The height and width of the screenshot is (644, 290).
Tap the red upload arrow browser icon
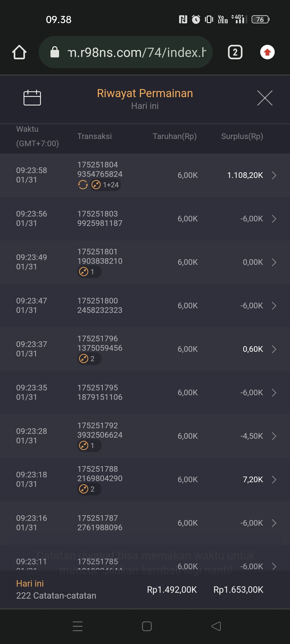point(267,52)
